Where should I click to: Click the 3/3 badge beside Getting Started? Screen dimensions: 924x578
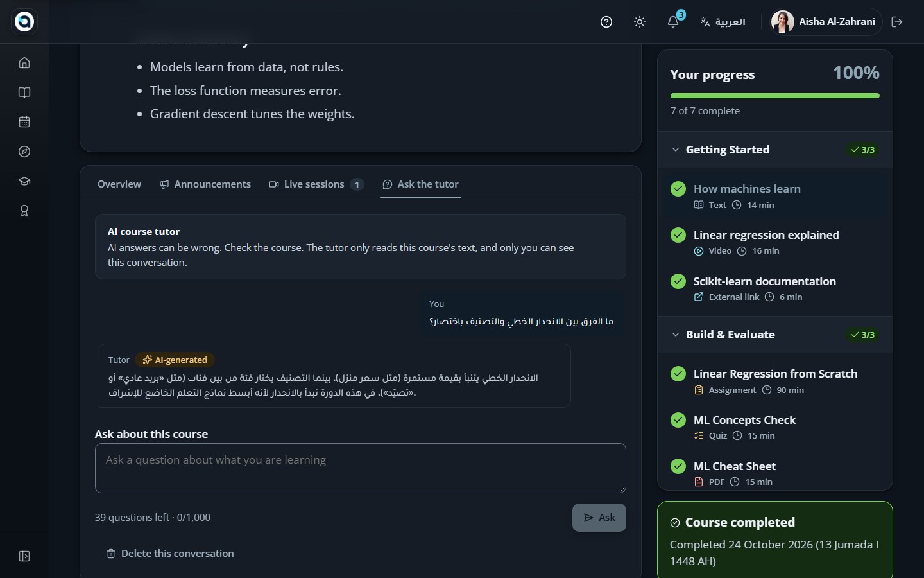863,150
